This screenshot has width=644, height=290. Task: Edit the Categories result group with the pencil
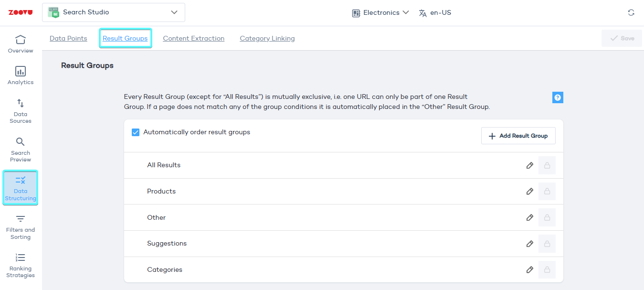[529, 269]
